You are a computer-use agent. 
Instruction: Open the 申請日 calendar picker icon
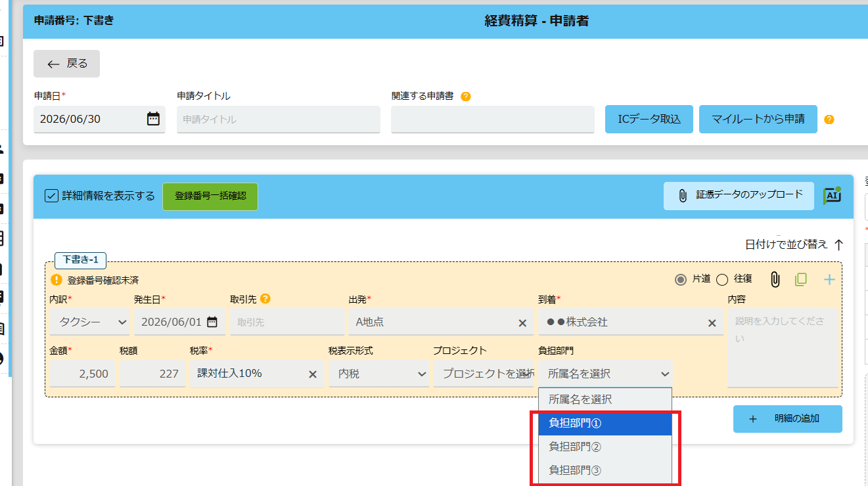pos(153,119)
